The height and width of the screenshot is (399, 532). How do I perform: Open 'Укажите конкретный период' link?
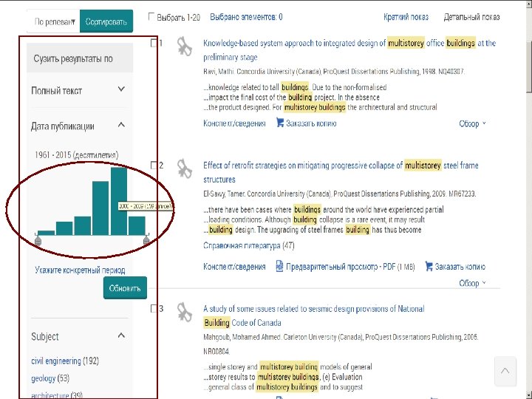80,270
